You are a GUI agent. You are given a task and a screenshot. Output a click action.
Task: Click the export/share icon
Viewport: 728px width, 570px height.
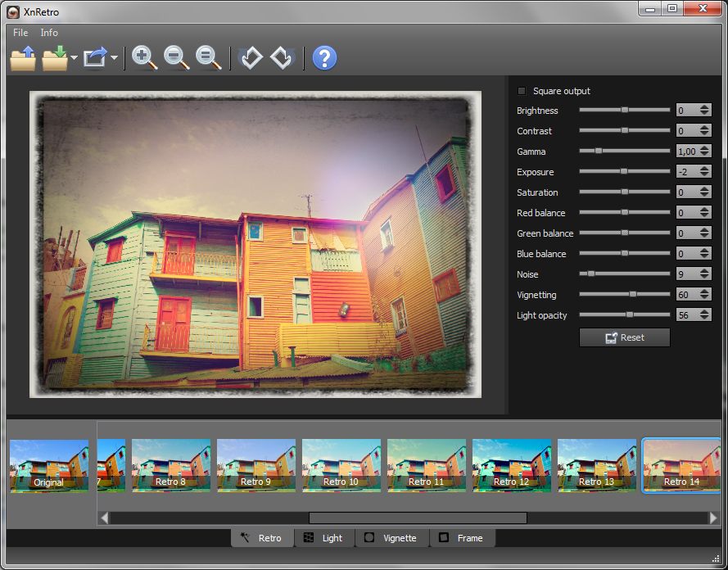coord(93,57)
